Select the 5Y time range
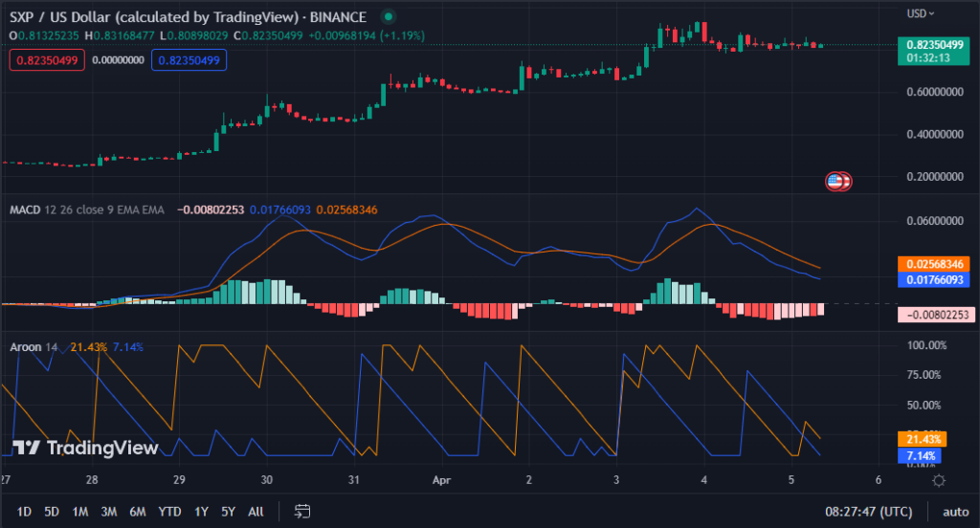 [228, 512]
